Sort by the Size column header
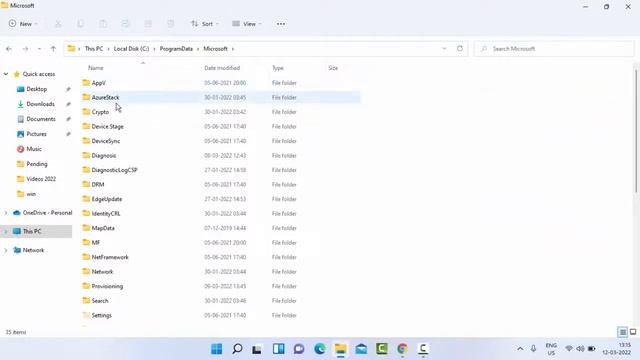The width and height of the screenshot is (640, 360). [x=333, y=68]
